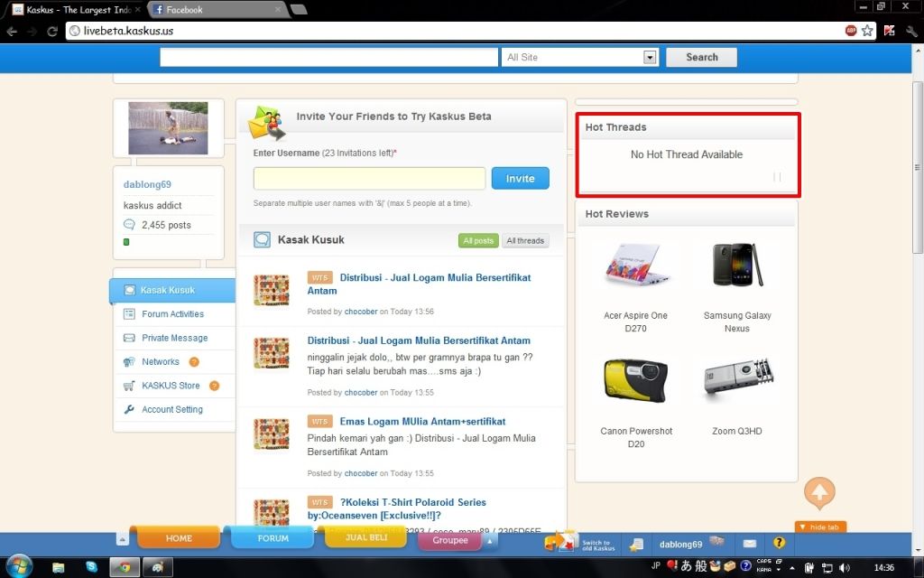Open the dablong69 profile name link
The image size is (924, 578).
click(x=147, y=184)
